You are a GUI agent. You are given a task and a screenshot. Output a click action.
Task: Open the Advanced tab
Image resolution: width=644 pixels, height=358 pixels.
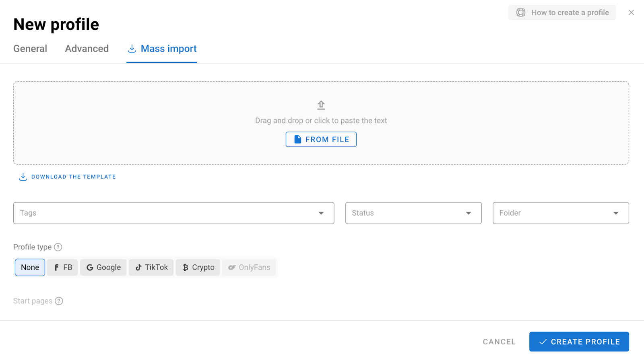coord(87,49)
